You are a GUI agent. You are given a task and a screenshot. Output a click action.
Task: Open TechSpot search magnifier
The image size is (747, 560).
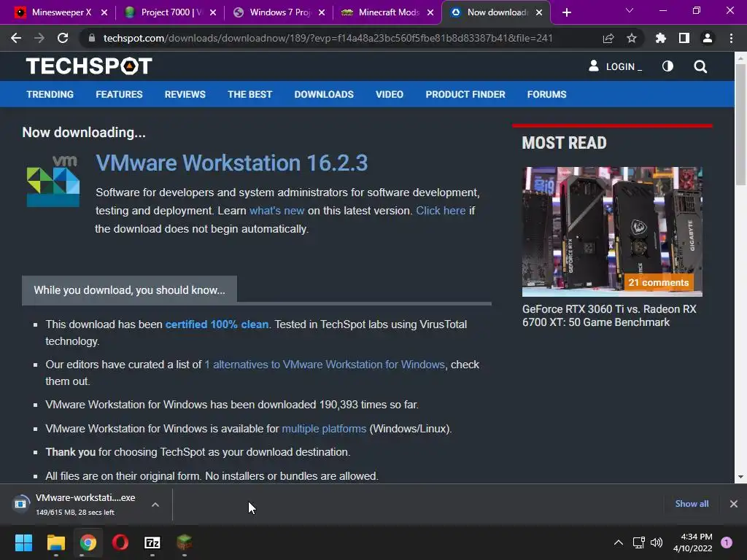[x=700, y=66]
